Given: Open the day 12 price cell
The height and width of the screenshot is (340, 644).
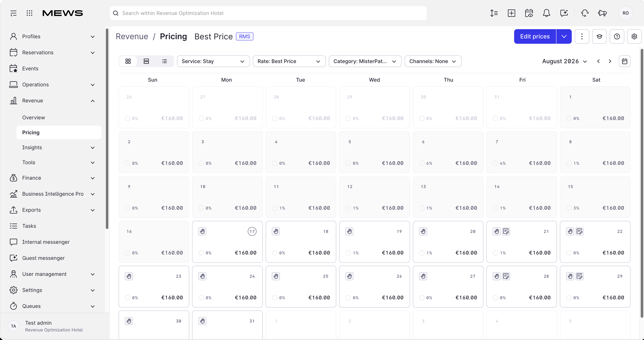Looking at the screenshot, I should [374, 197].
